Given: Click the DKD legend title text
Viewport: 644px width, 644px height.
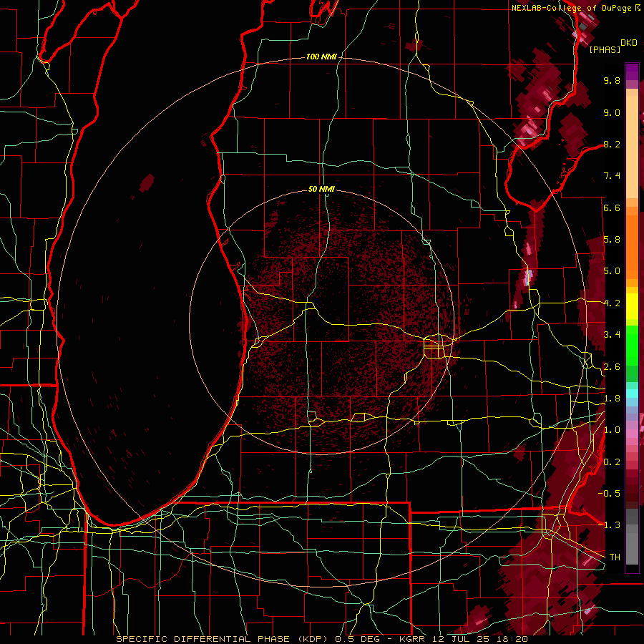Looking at the screenshot, I should click(x=629, y=43).
